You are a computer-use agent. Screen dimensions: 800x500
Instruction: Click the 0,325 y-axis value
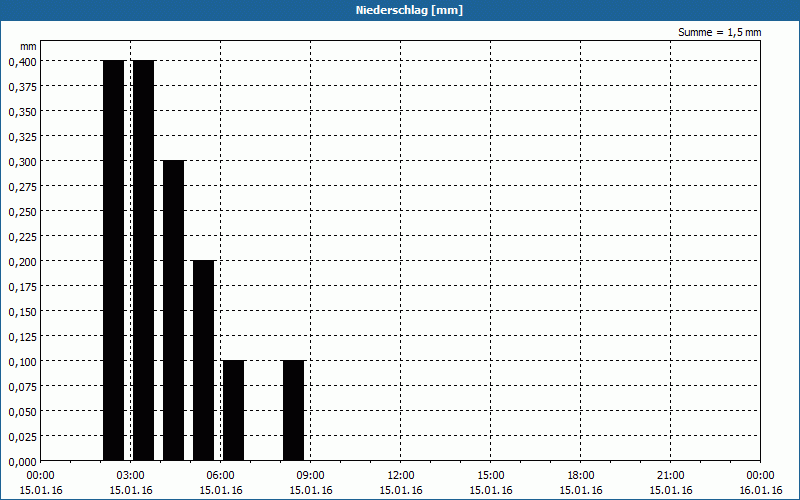point(22,137)
